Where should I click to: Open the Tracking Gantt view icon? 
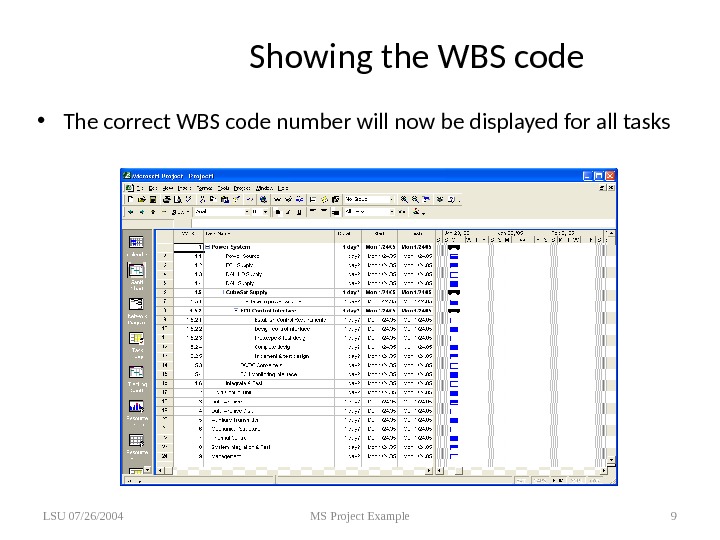click(x=136, y=372)
